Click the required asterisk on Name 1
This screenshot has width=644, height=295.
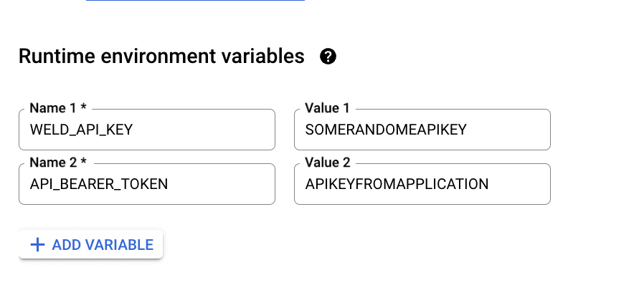pyautogui.click(x=83, y=107)
